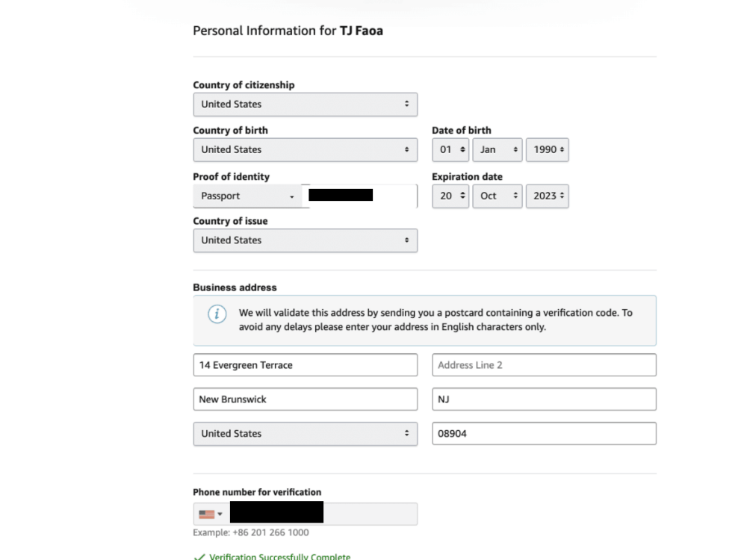
Task: Open the birth year dropdown showing 1990
Action: click(547, 149)
